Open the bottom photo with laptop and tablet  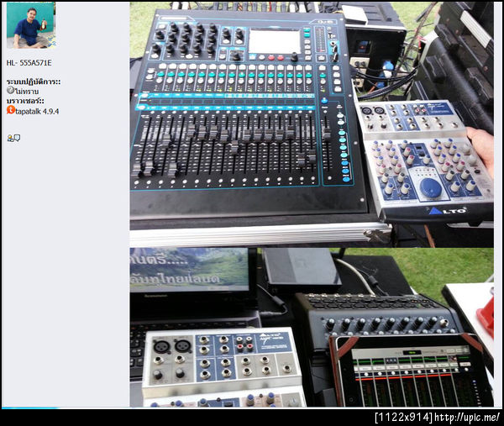pos(312,328)
